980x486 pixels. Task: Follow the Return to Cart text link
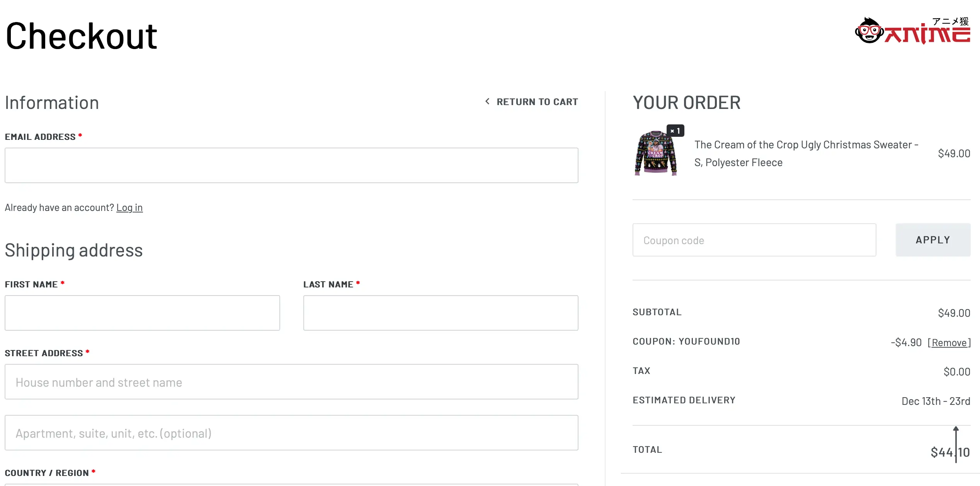[537, 102]
